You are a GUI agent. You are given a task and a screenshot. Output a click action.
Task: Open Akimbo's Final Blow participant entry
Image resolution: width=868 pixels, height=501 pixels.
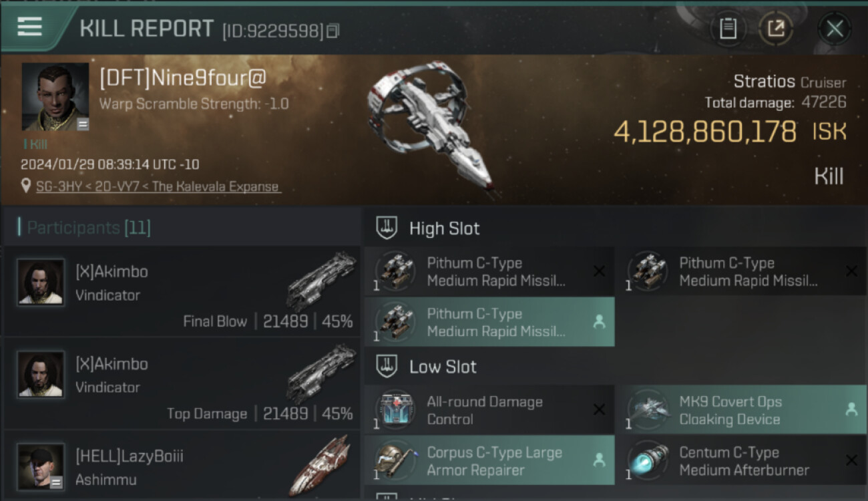[182, 291]
